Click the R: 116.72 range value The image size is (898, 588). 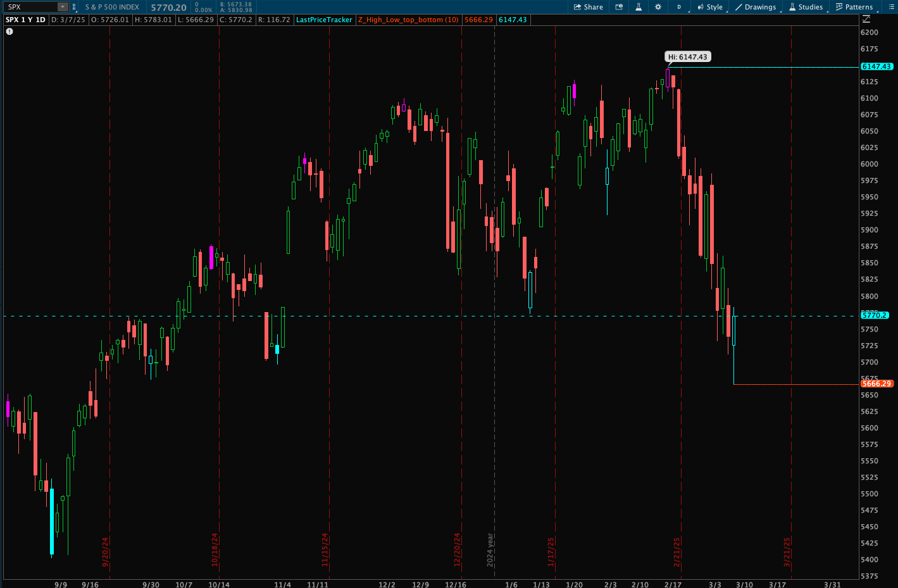[274, 20]
